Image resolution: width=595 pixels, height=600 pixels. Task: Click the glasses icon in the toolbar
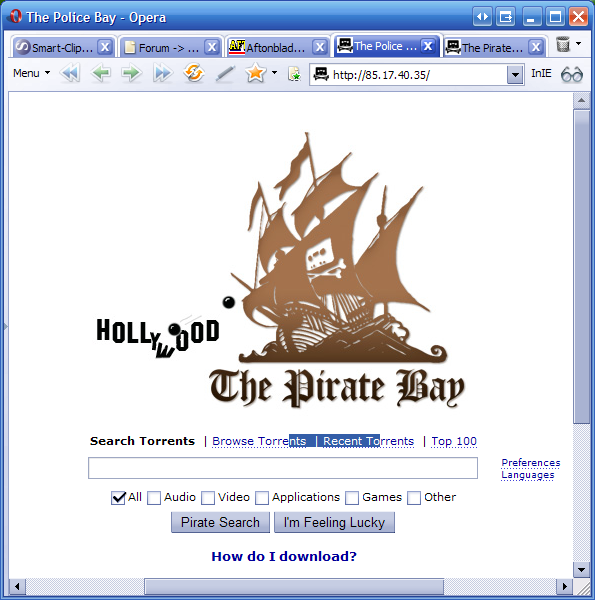(572, 74)
